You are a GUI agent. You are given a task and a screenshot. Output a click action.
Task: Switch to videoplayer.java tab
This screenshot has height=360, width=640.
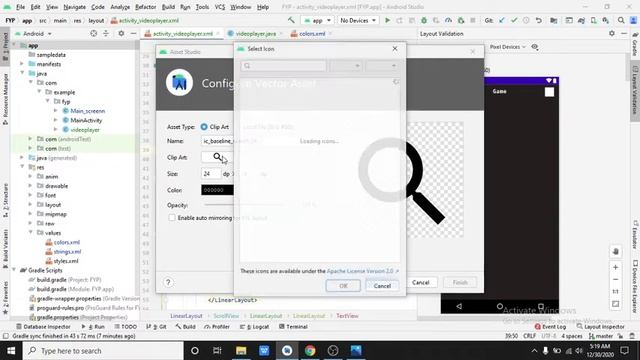pos(256,33)
